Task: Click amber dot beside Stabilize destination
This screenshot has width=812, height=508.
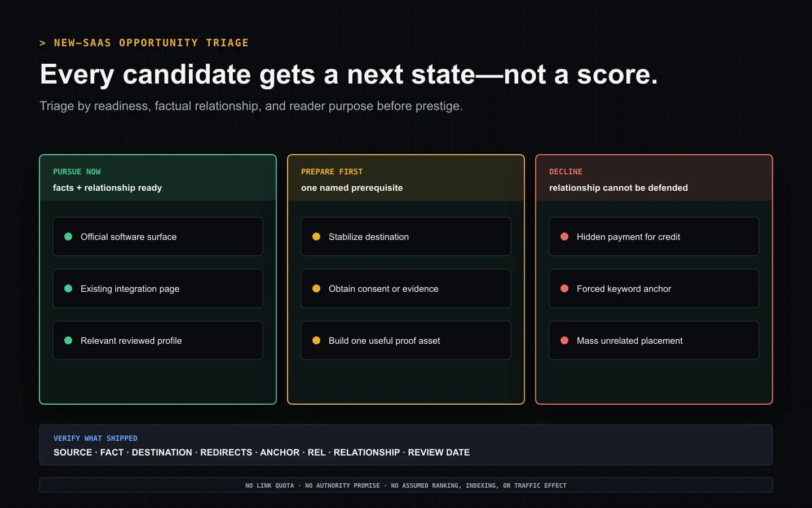Action: point(316,237)
